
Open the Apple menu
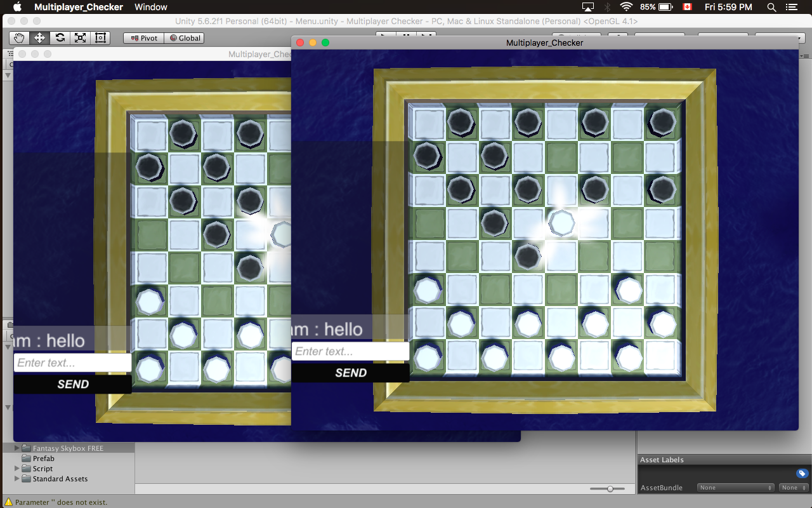(x=17, y=7)
